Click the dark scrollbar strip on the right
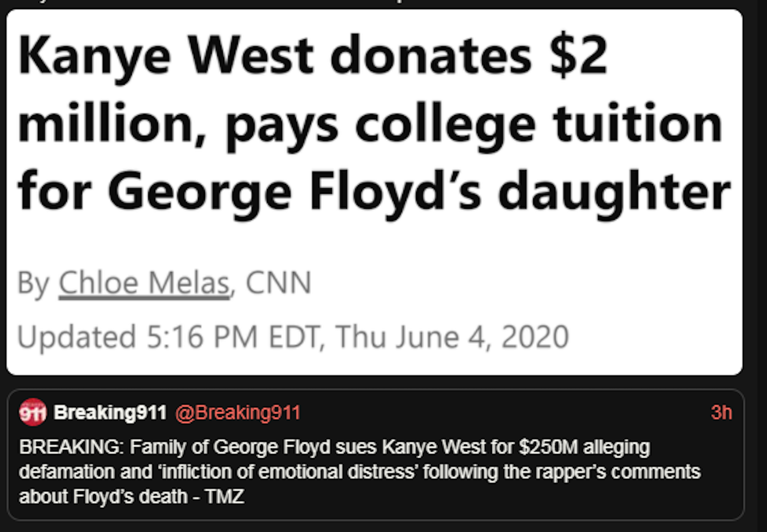The image size is (767, 532). (x=762, y=265)
